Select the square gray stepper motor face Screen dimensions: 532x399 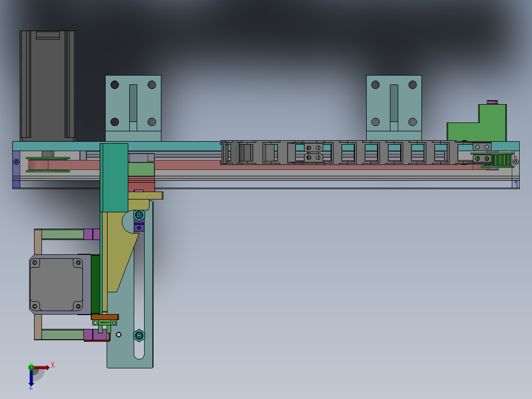tap(56, 284)
